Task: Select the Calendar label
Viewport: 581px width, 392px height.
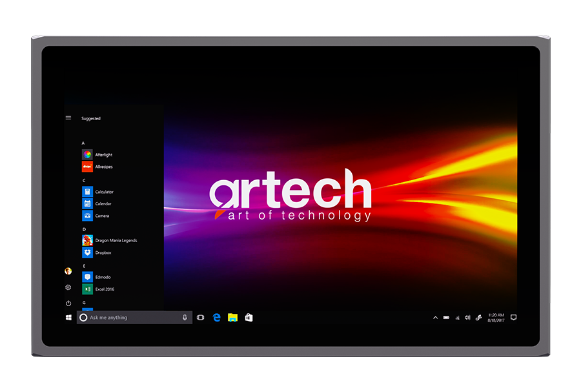Action: (x=103, y=204)
